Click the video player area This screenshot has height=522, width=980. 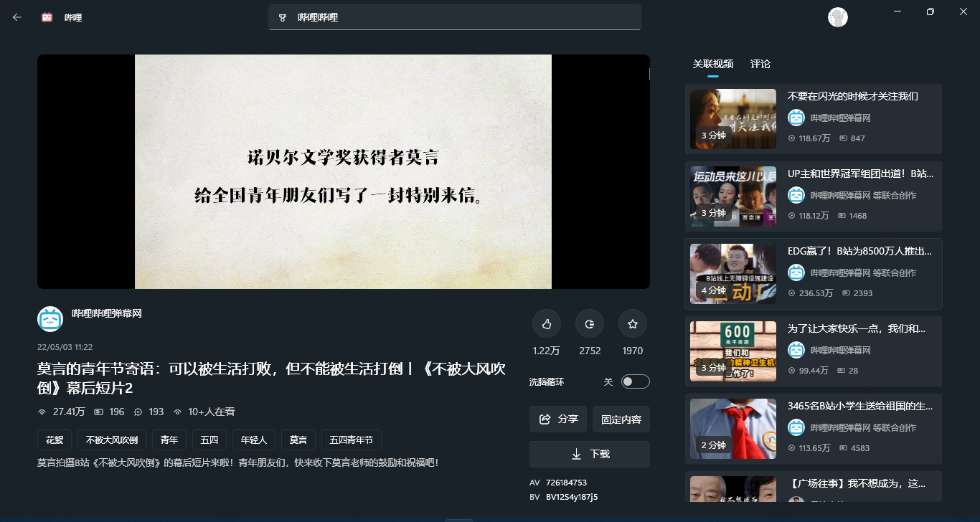point(343,171)
